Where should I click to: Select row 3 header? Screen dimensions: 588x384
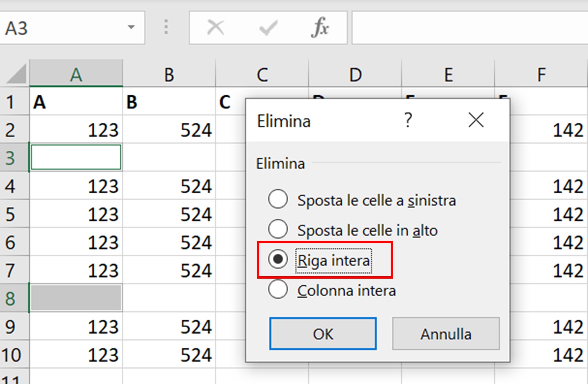(14, 157)
